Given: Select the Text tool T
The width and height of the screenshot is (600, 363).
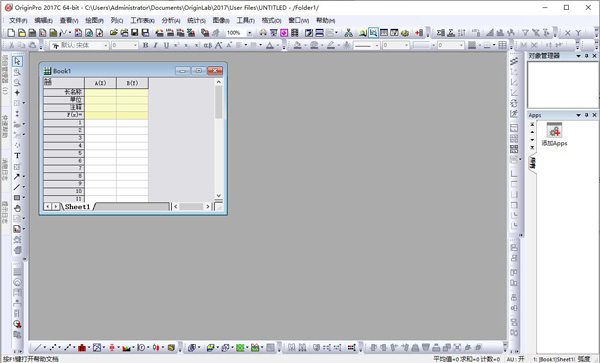Looking at the screenshot, I should (x=17, y=156).
